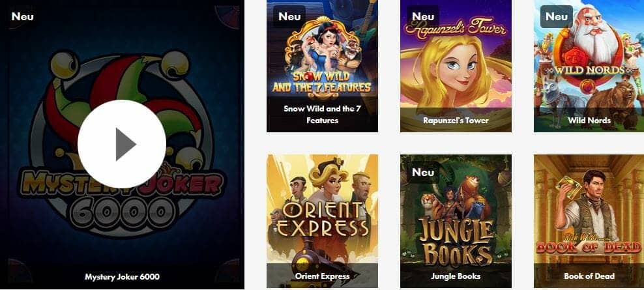Click the Jungle Books caption label

tap(456, 276)
